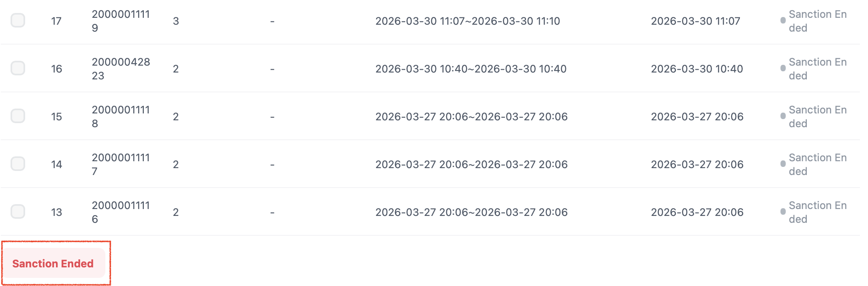Viewport: 868px width, 286px height.
Task: Enable the checkbox for row 13
Action: pos(18,211)
